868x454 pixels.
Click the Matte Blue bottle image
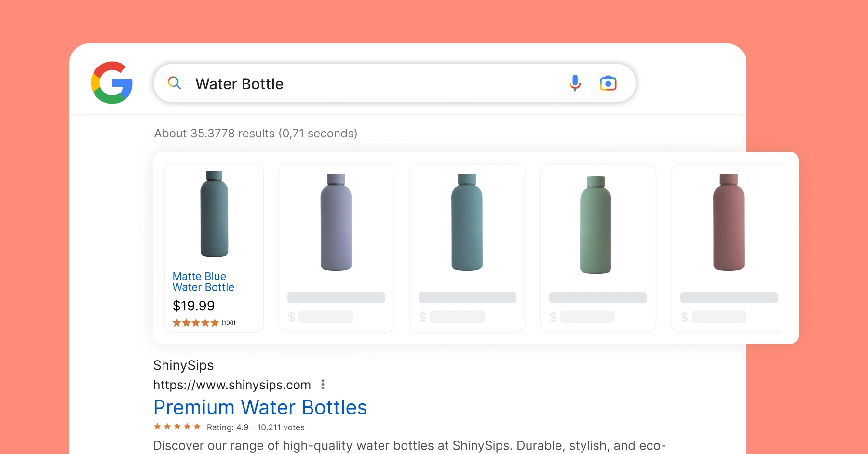tap(214, 214)
